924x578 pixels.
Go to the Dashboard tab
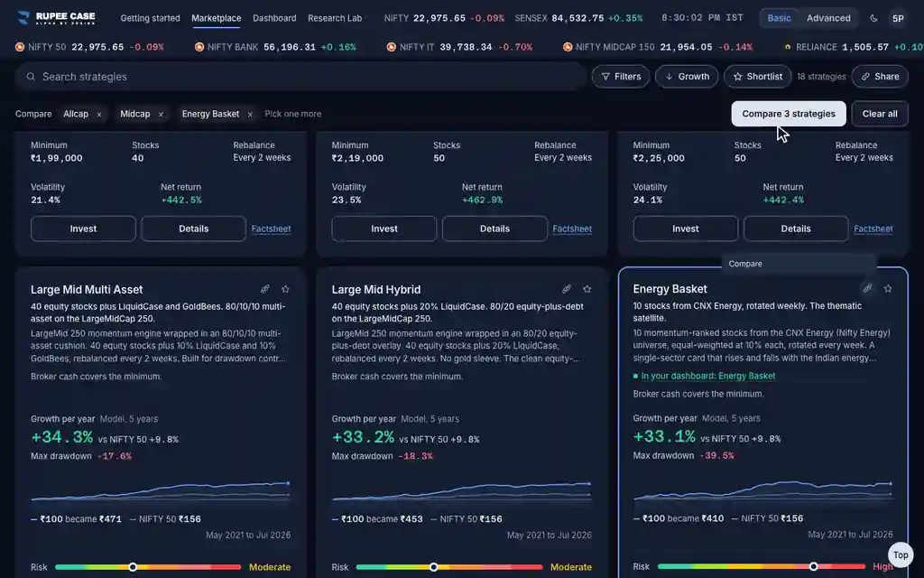tap(274, 18)
